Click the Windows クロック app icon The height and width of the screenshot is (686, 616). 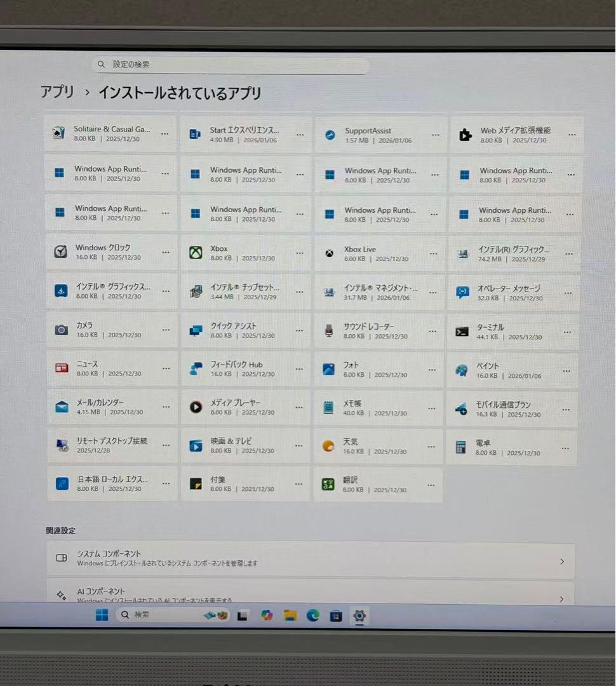pos(61,252)
